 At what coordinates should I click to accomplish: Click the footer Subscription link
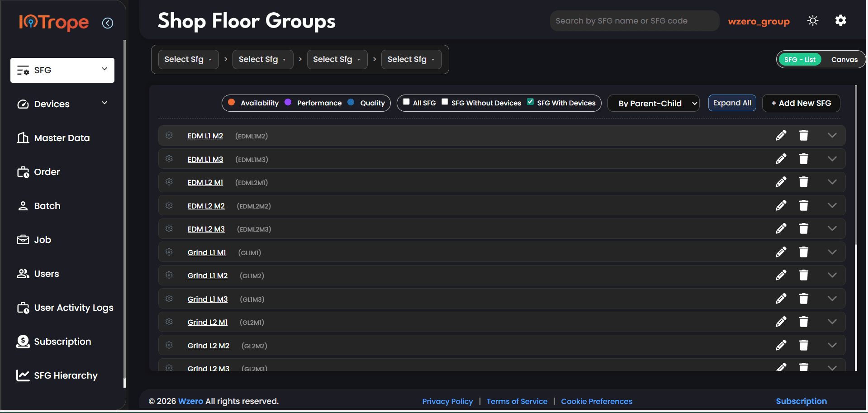click(x=801, y=401)
